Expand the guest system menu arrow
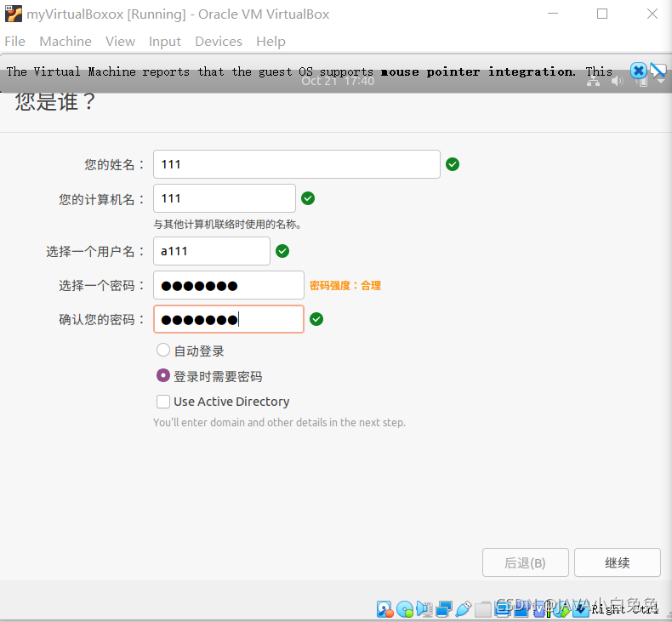Image resolution: width=672 pixels, height=622 pixels. 661,81
